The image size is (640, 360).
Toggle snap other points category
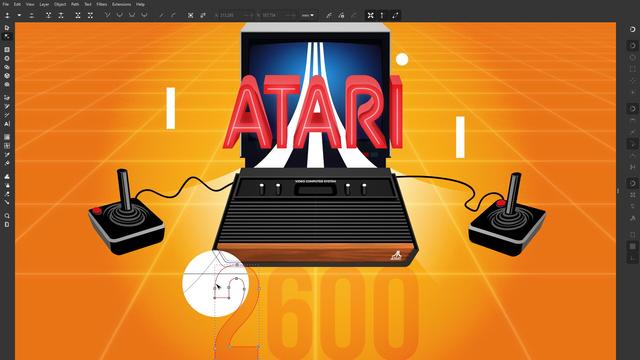(x=632, y=183)
